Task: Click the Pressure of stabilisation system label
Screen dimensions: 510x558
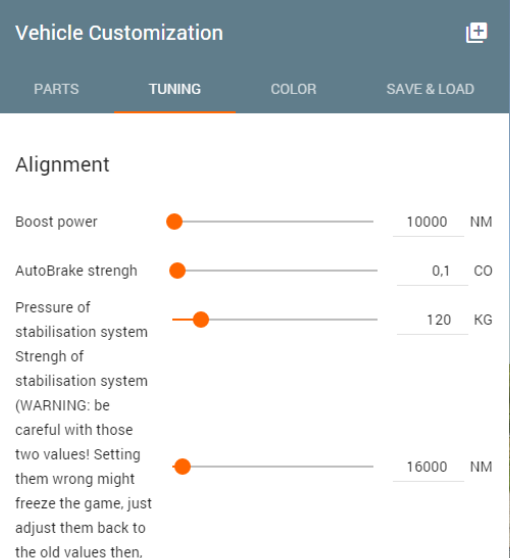Action: (x=81, y=320)
